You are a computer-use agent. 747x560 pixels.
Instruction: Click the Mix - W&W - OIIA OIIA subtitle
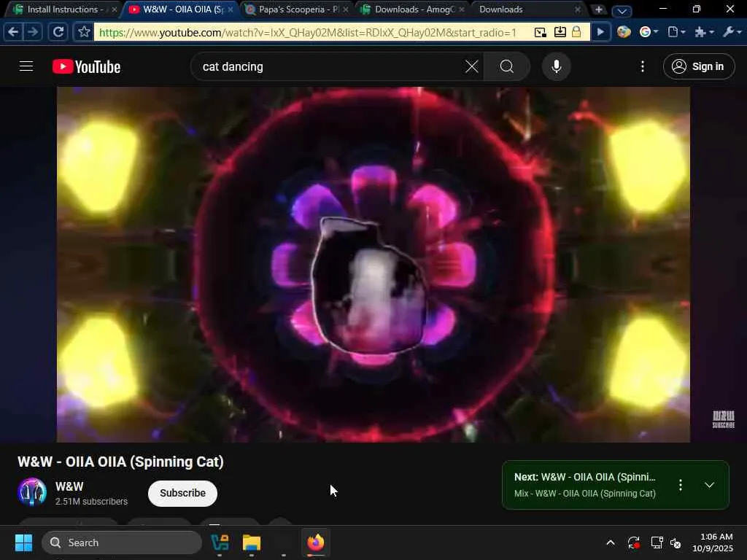584,494
